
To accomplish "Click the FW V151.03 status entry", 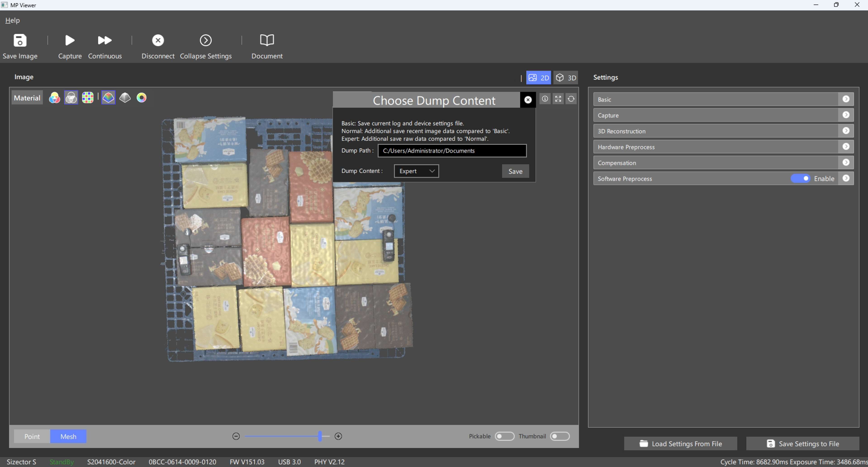I will (247, 462).
